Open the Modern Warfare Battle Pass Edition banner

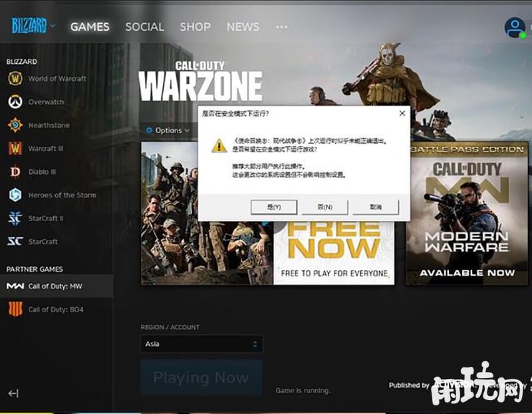(x=467, y=213)
